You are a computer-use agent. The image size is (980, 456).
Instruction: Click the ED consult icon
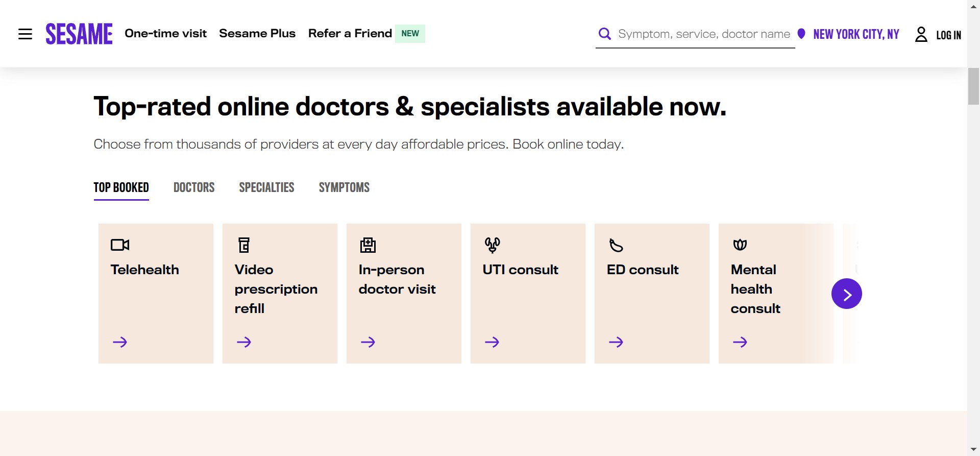coord(616,246)
